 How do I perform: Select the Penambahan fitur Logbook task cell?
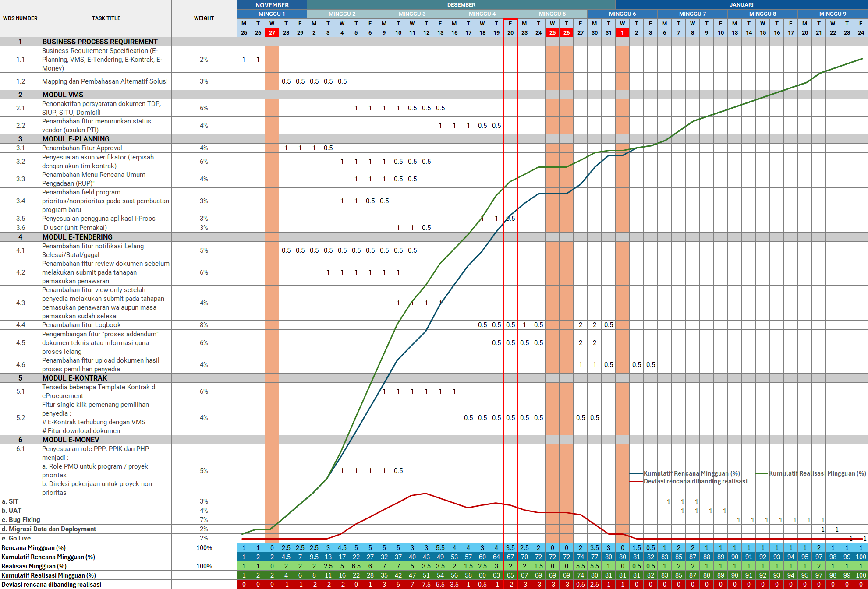click(x=81, y=325)
